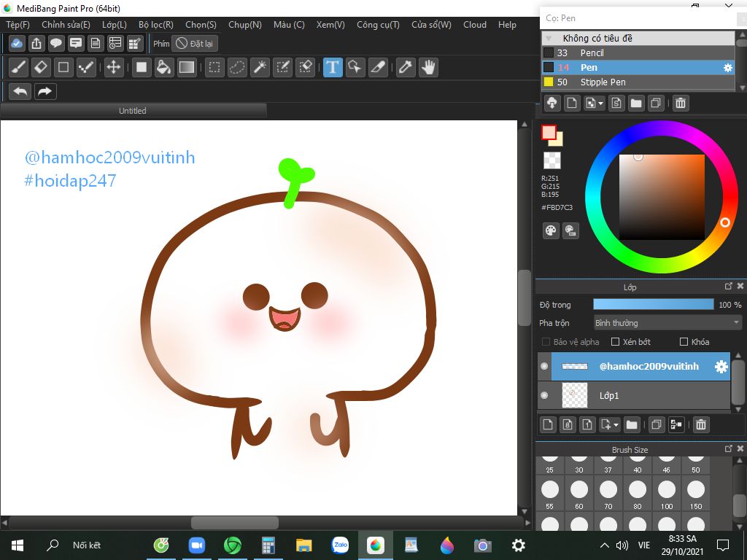Image resolution: width=747 pixels, height=560 pixels.
Task: Click inside the color saturation square
Action: (661, 197)
